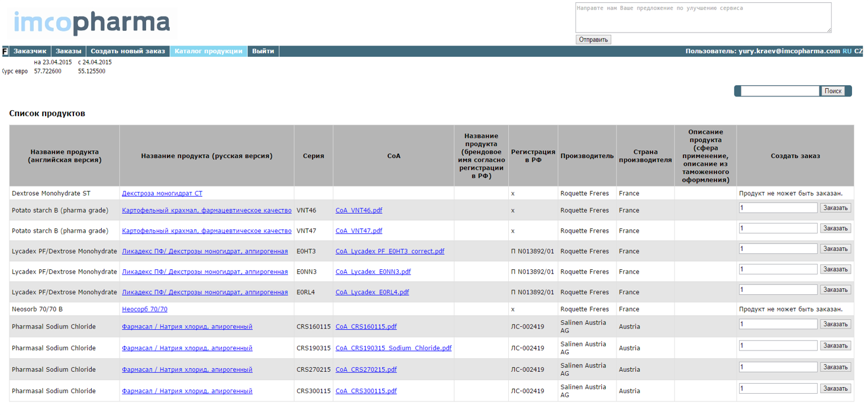Switch language to RU

coord(847,52)
